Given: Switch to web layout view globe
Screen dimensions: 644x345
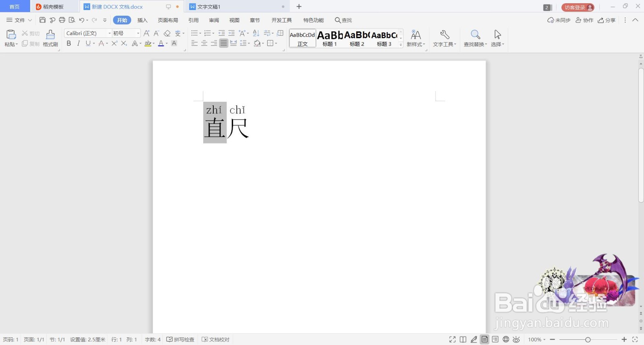Looking at the screenshot, I should tap(506, 340).
